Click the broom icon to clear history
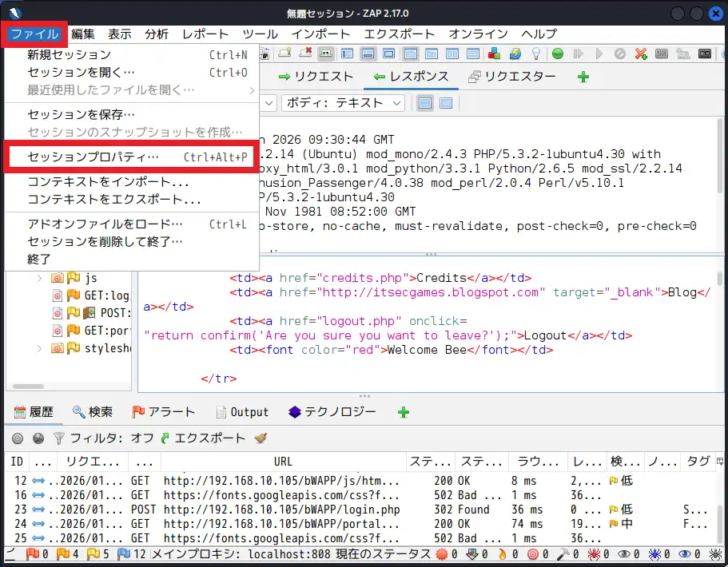 pos(261,438)
